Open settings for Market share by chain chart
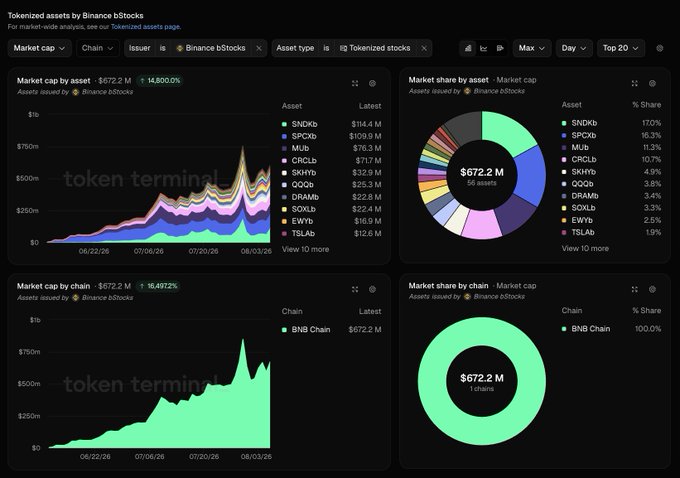 [x=652, y=289]
